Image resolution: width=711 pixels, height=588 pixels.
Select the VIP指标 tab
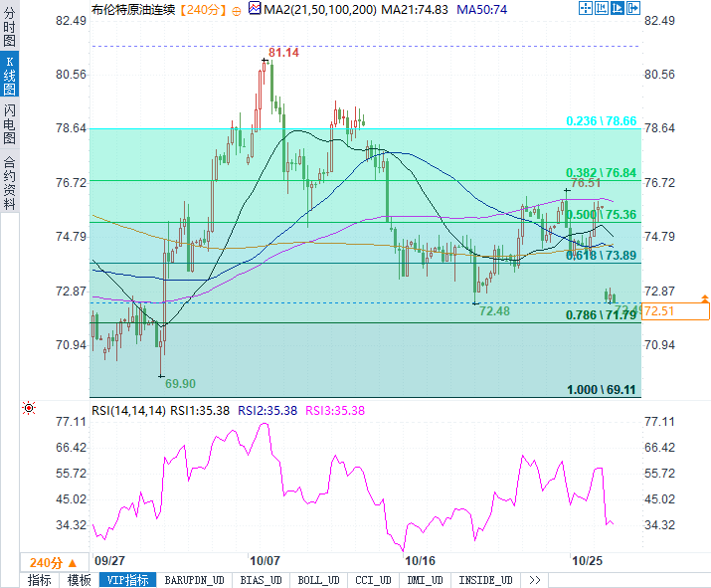127,580
